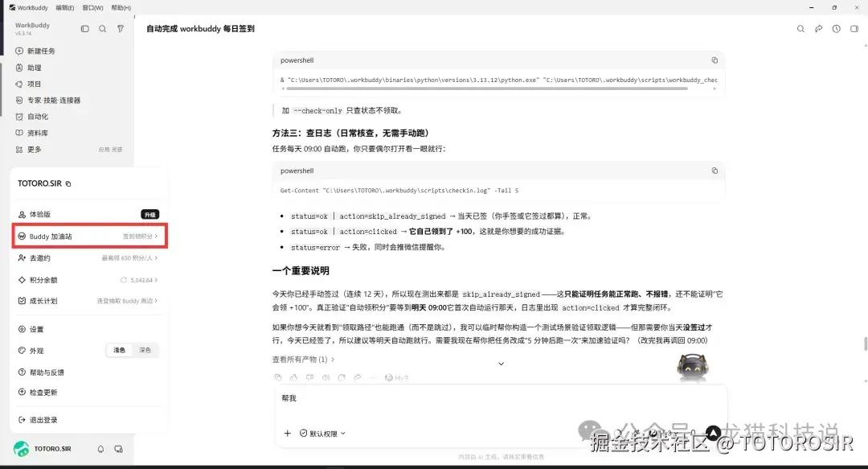Open the 窗口(W) menu
This screenshot has height=469, width=868.
(x=92, y=8)
